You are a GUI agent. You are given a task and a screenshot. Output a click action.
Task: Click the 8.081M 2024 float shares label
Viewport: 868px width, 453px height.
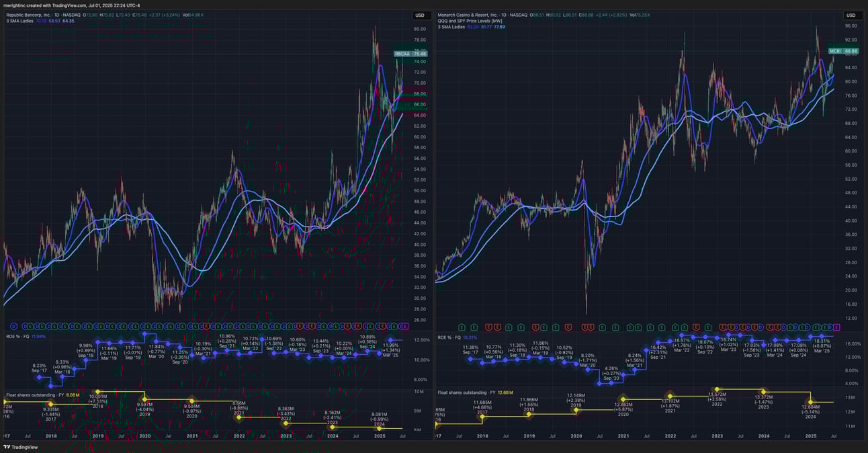[379, 419]
